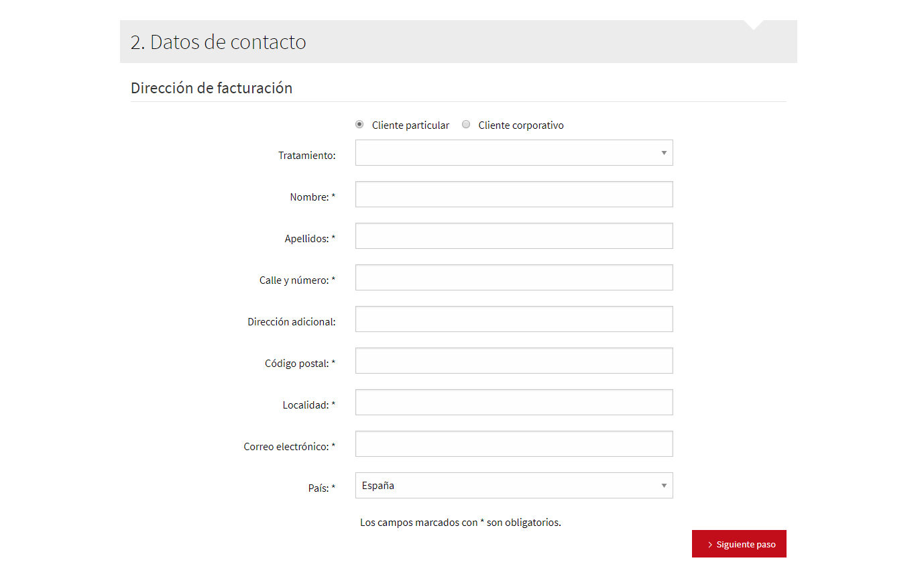Click into the Nombre input field
The width and height of the screenshot is (924, 585).
(x=514, y=195)
